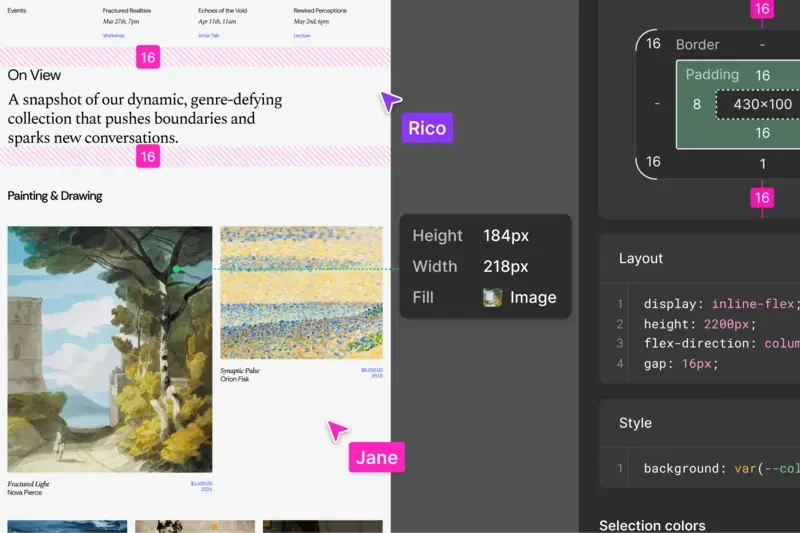
Task: Click the pink 16 spacing badge below the paragraph
Action: (x=148, y=156)
